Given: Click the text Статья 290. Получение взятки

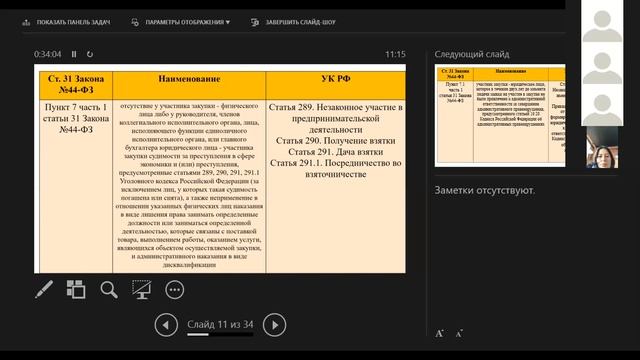Looking at the screenshot, I should [x=336, y=141].
